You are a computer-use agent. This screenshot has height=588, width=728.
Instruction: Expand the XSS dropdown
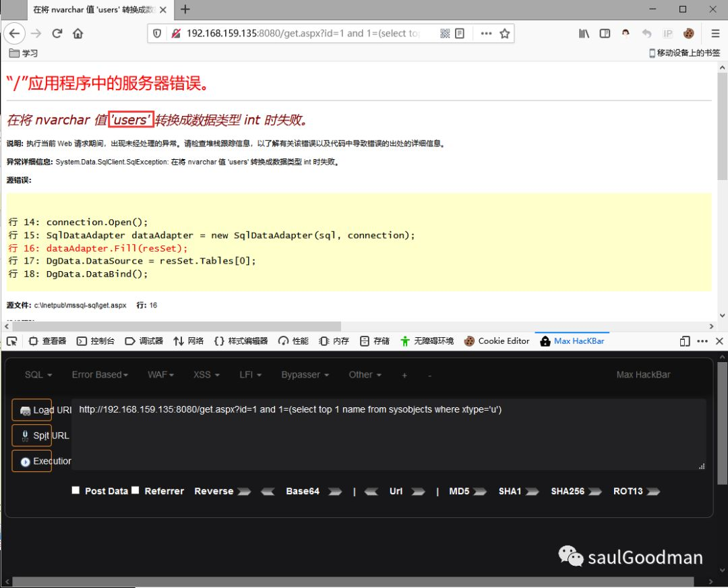point(207,375)
